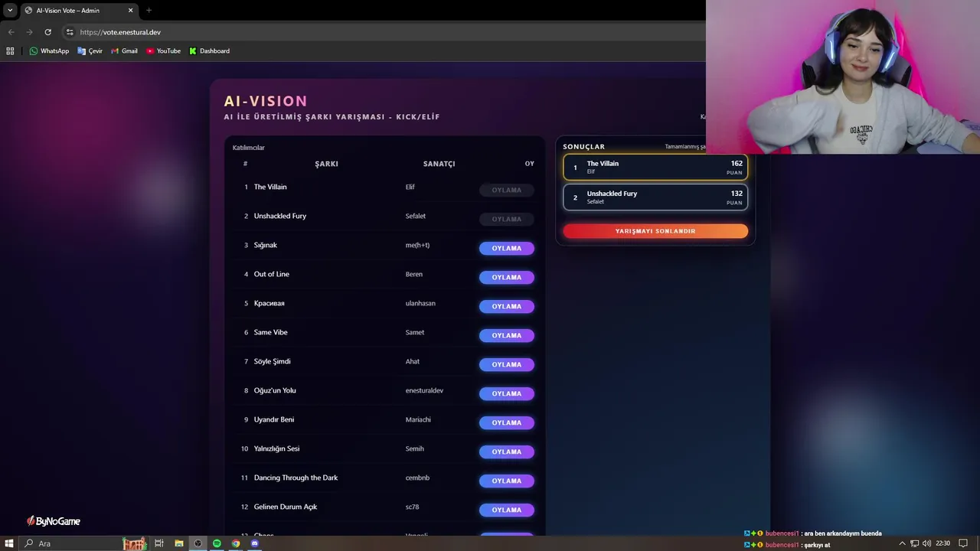Viewport: 980px width, 551px height.
Task: Click OYLAMA for Gelinen Durum Açık
Action: pos(506,510)
